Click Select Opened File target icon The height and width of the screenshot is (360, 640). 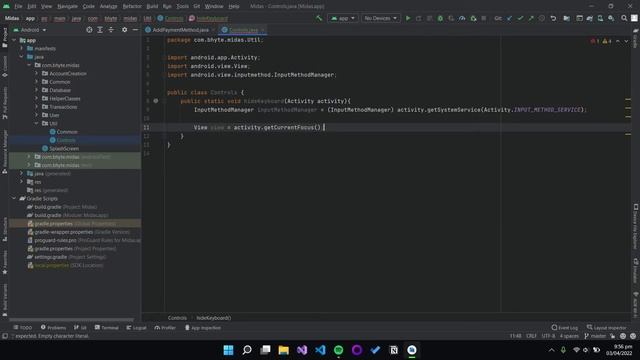[x=89, y=30]
